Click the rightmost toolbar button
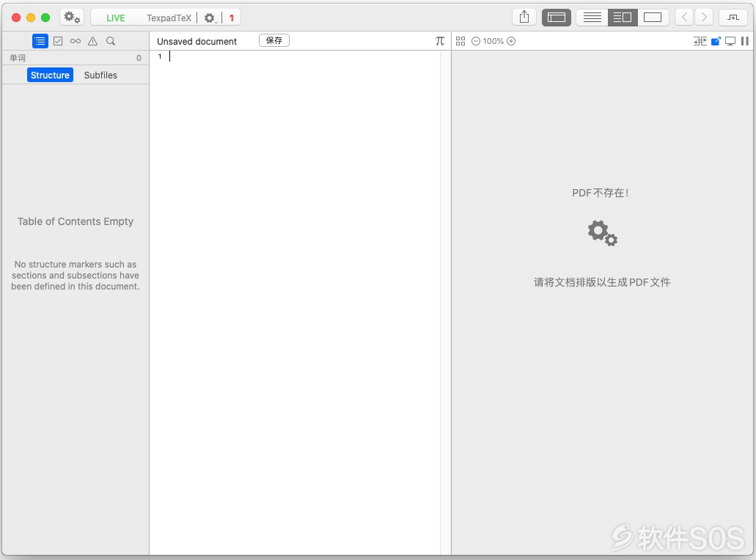 [x=733, y=18]
